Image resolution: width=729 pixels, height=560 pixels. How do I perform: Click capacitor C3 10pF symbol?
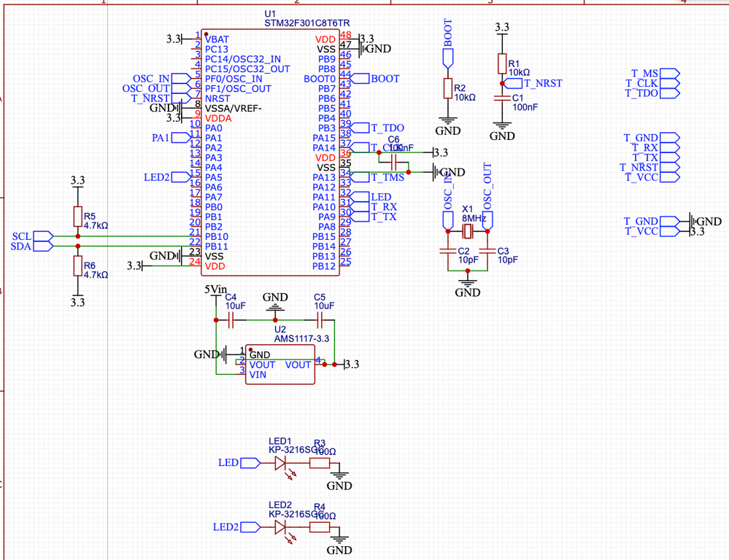pyautogui.click(x=487, y=251)
